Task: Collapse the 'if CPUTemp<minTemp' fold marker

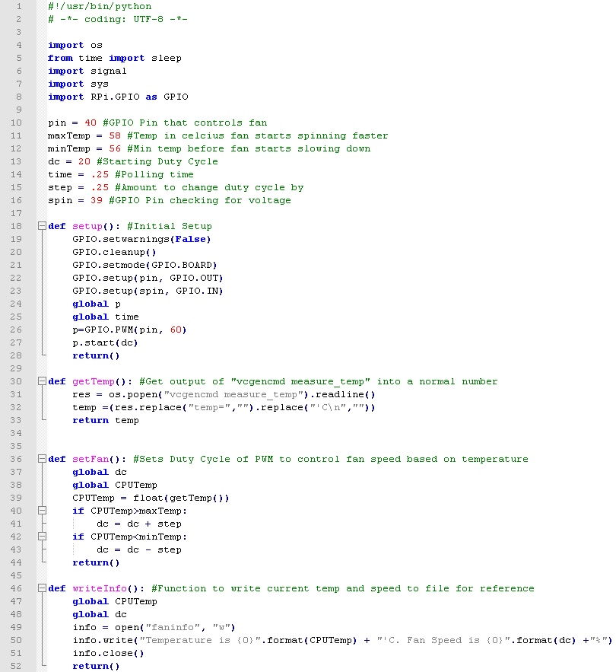Action: (x=42, y=536)
